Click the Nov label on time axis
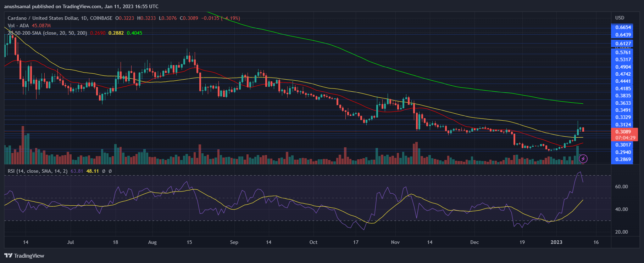The width and height of the screenshot is (644, 263). (x=395, y=242)
